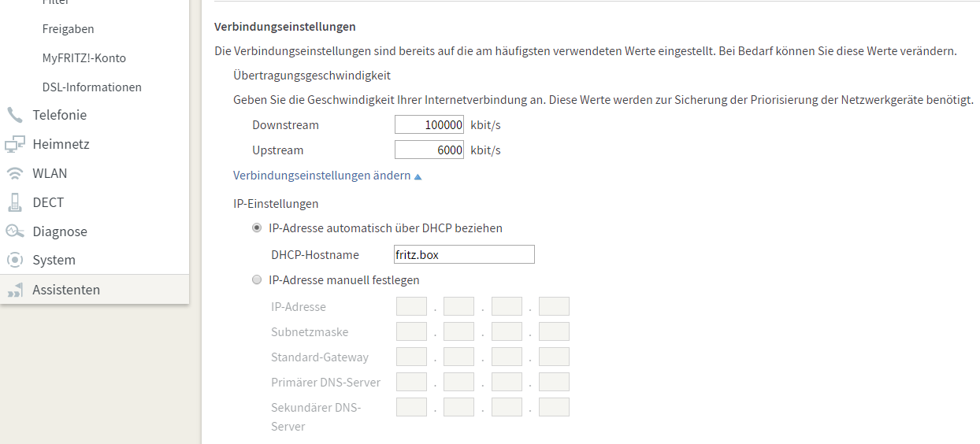Open MyFRITZ!-Konto menu entry

[84, 57]
